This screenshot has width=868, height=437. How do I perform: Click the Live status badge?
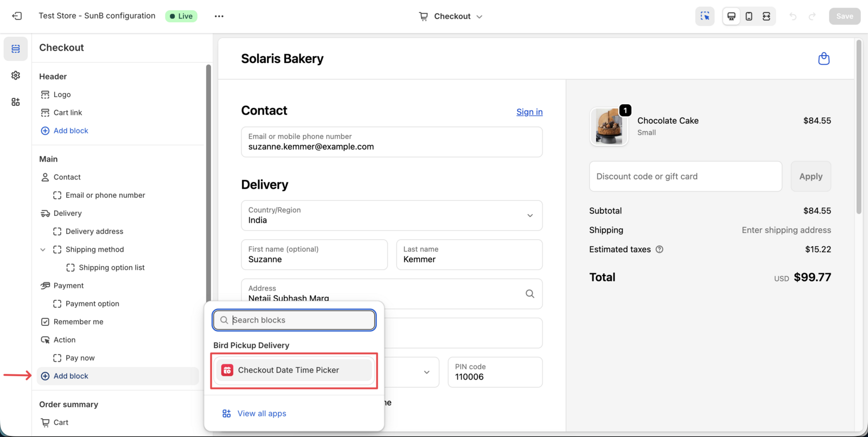181,16
